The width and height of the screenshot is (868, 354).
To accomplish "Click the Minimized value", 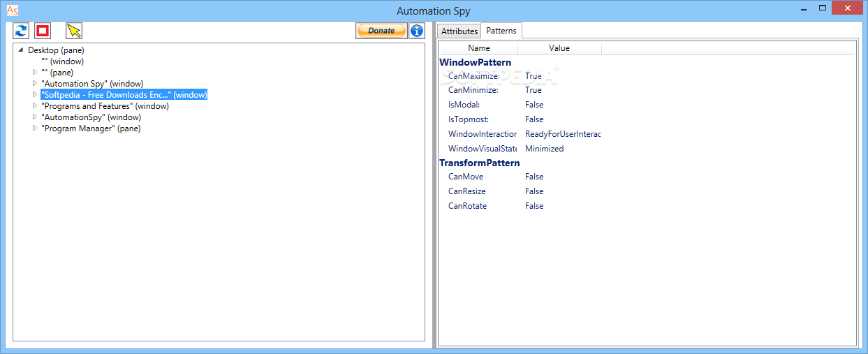I will click(545, 149).
